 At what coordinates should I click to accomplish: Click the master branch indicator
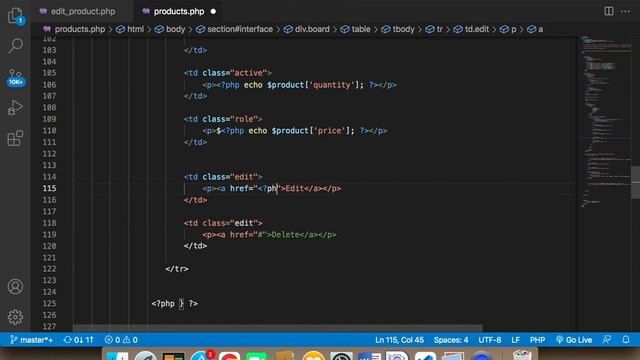[x=31, y=340]
